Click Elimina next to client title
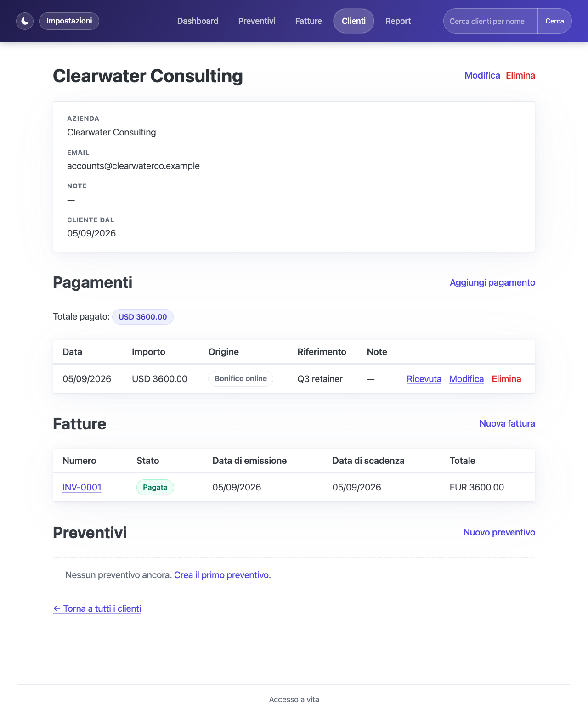This screenshot has height=715, width=588. (x=520, y=75)
